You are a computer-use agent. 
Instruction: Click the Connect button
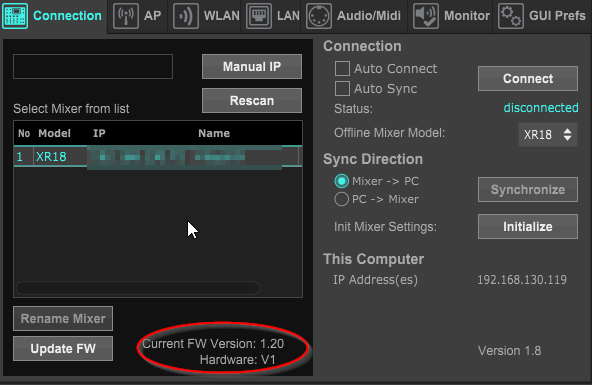(x=528, y=79)
